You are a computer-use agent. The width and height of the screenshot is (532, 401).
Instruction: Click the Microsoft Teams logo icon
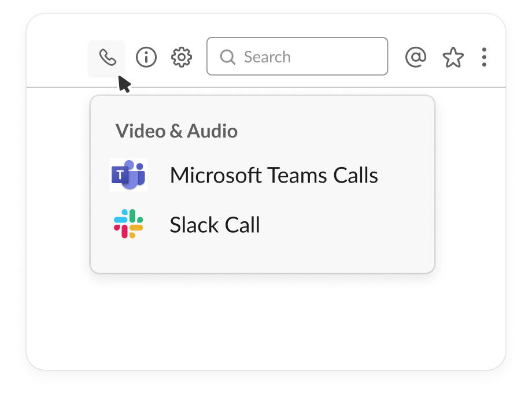click(x=128, y=175)
